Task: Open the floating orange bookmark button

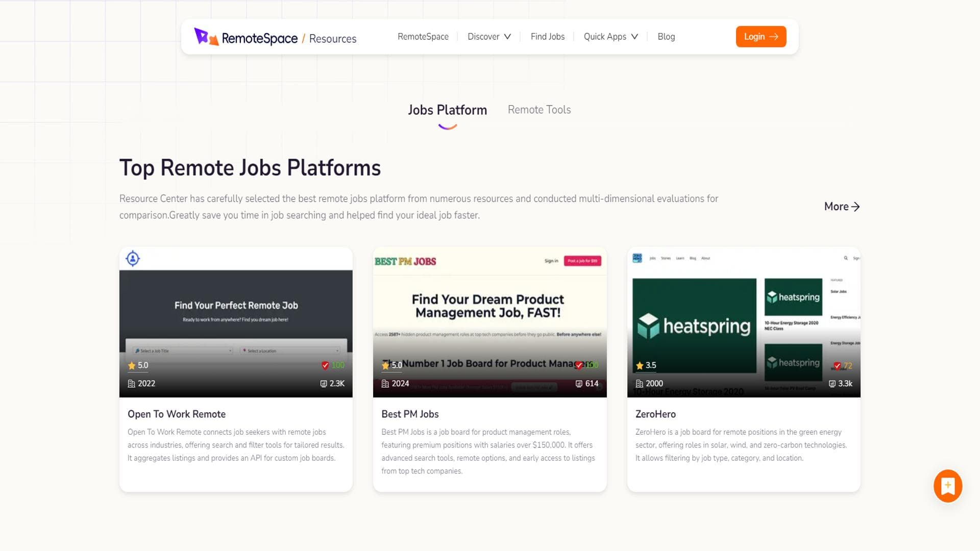Action: coord(948,486)
